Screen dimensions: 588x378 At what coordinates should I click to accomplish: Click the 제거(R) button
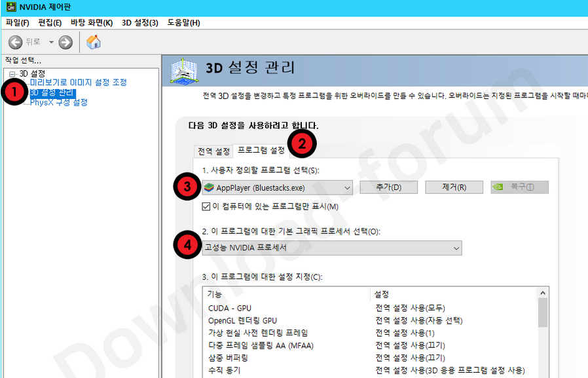pyautogui.click(x=454, y=187)
